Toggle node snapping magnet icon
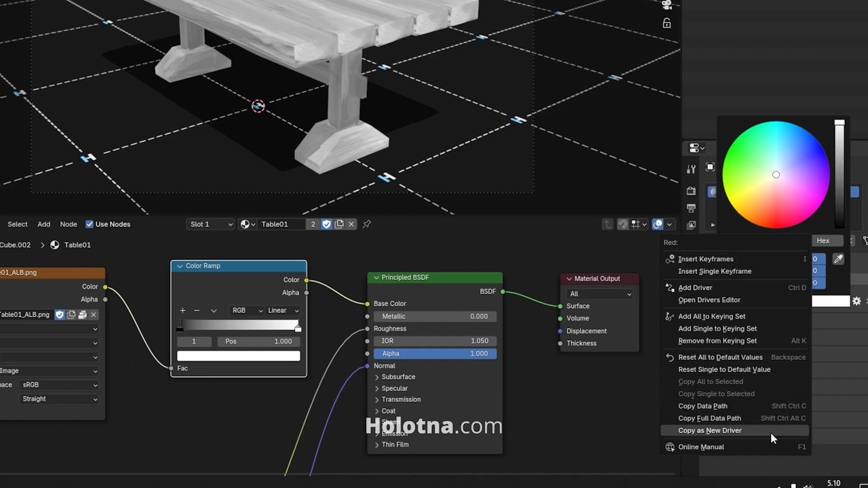The height and width of the screenshot is (488, 868). 623,224
